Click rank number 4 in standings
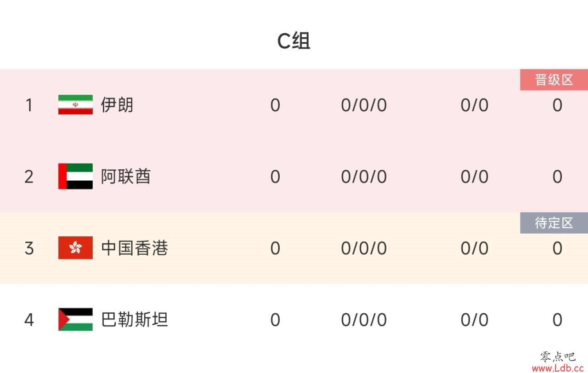 pyautogui.click(x=29, y=320)
